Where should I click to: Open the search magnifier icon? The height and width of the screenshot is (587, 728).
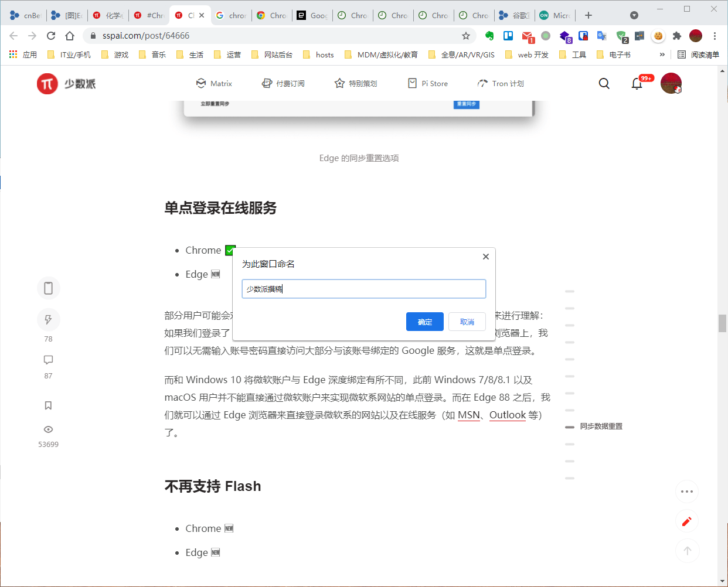tap(604, 83)
